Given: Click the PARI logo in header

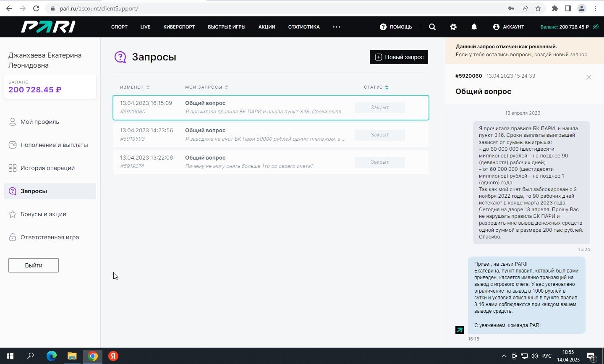Looking at the screenshot, I should point(48,27).
